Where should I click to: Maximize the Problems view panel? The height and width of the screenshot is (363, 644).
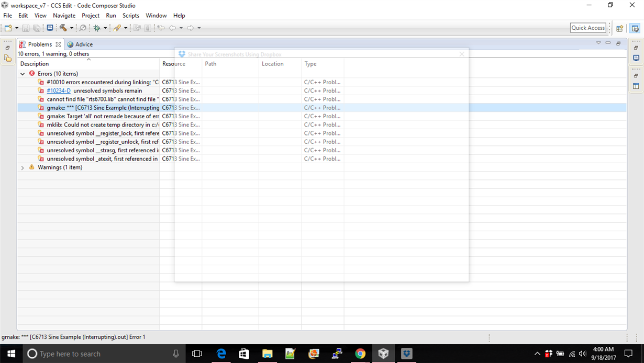618,43
